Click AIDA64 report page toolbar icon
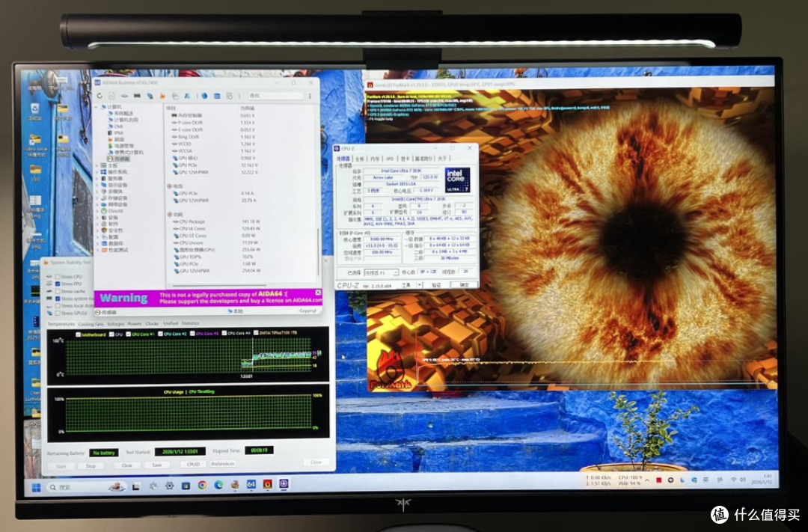808x532 pixels. click(111, 96)
